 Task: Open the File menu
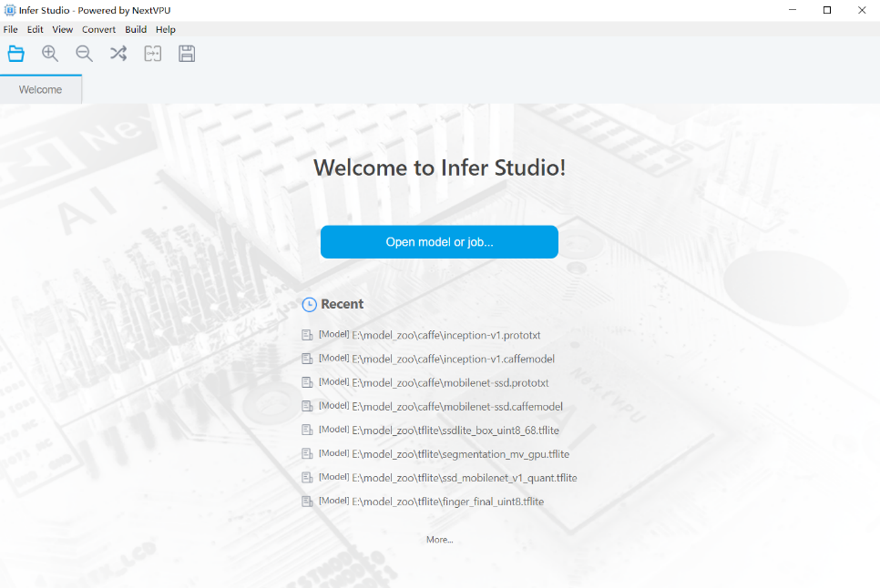(x=11, y=30)
